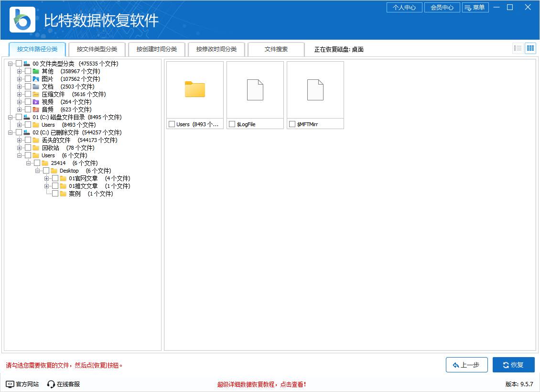This screenshot has height=392, width=540.
Task: Open the 菜单 menu
Action: click(475, 7)
